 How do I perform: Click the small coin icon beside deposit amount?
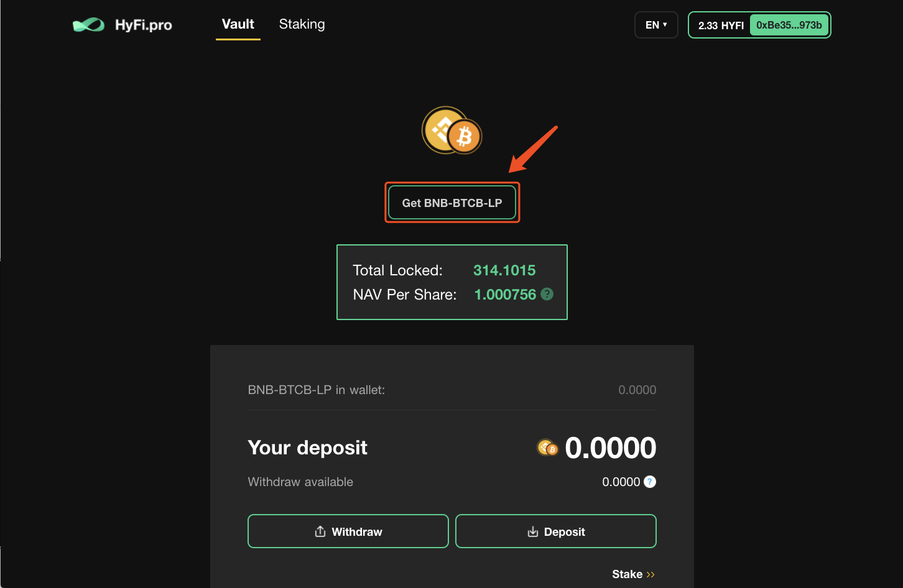547,448
